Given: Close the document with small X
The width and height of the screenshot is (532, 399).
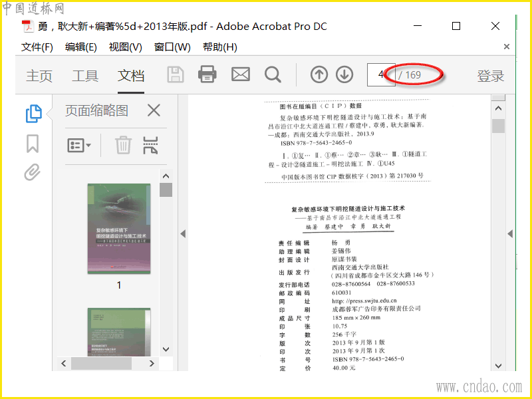Looking at the screenshot, I should pos(507,47).
